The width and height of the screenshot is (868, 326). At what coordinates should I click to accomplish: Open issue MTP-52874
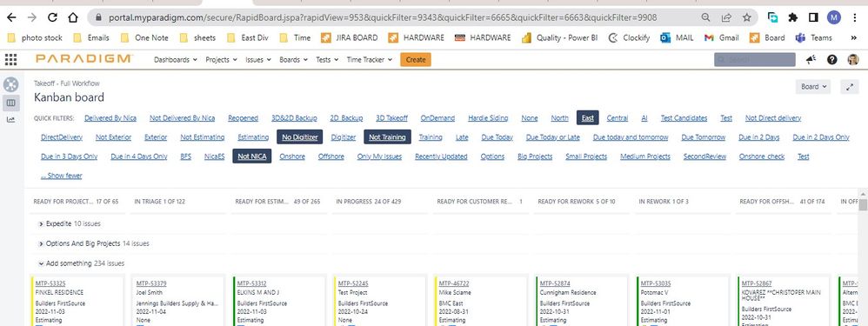pos(555,283)
